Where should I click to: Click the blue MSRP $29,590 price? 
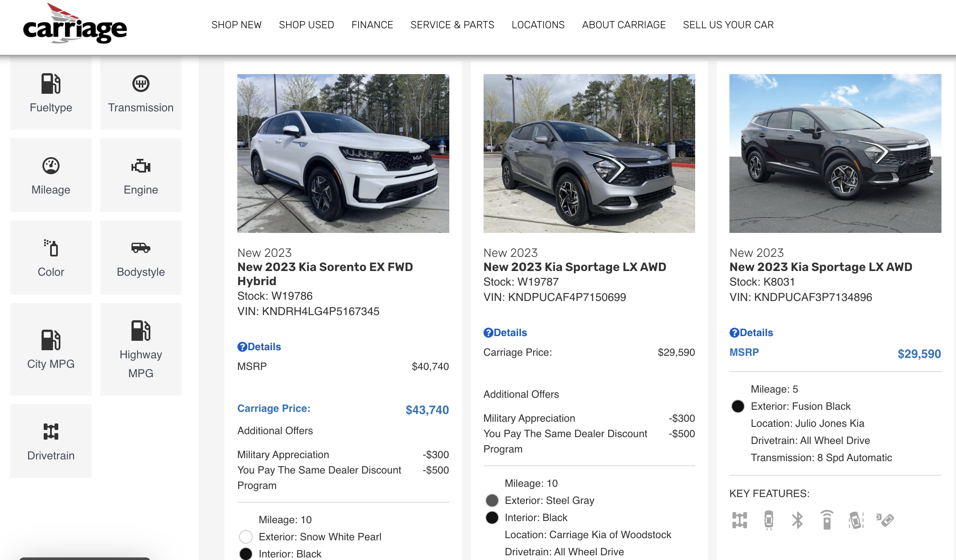(919, 354)
